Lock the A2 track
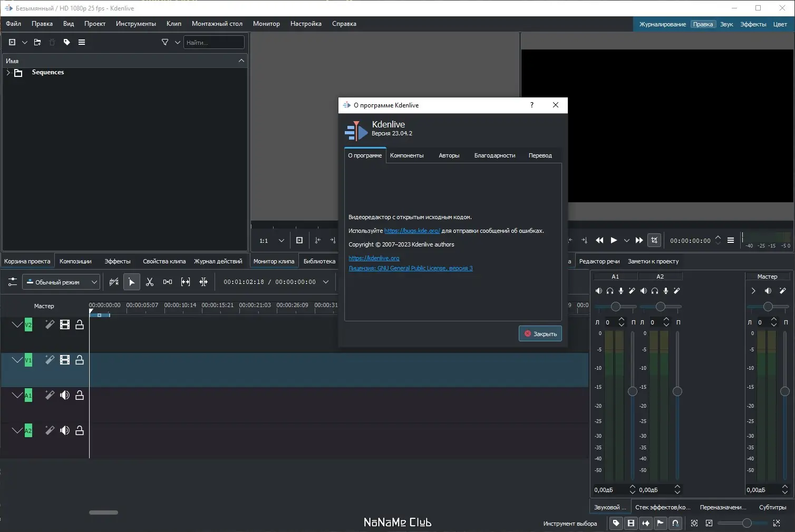795x532 pixels. tap(80, 430)
